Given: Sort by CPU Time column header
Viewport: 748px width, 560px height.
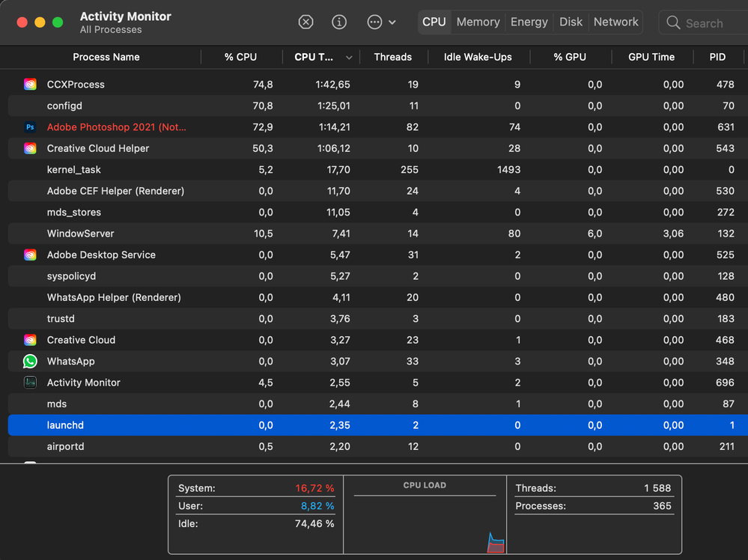Looking at the screenshot, I should pos(314,57).
